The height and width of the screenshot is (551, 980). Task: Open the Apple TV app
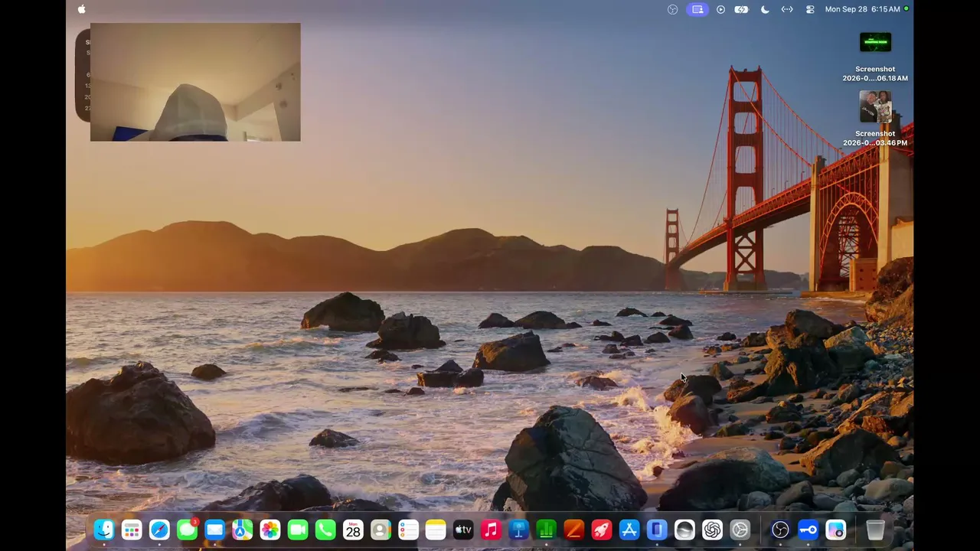pos(463,530)
